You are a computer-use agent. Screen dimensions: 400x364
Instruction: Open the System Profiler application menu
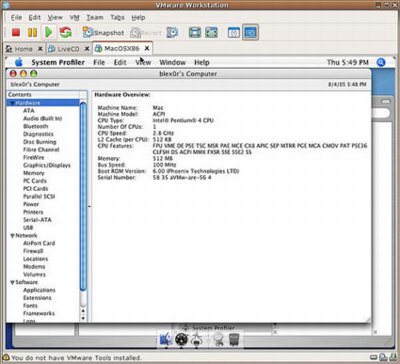(x=58, y=62)
